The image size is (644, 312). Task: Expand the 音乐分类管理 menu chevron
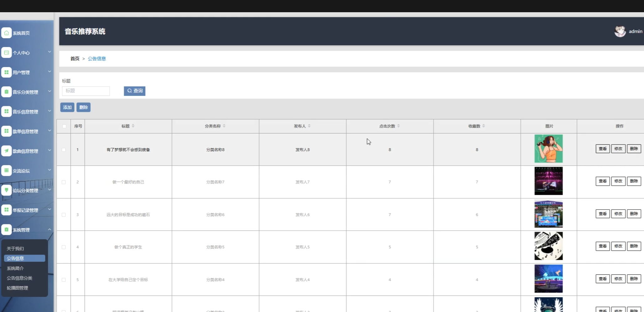click(49, 91)
